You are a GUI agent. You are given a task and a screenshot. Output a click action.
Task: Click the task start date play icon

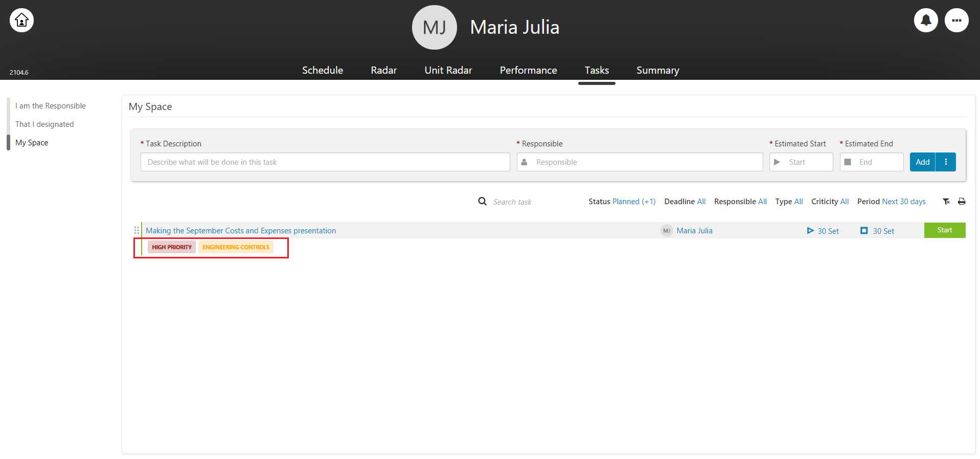(810, 231)
